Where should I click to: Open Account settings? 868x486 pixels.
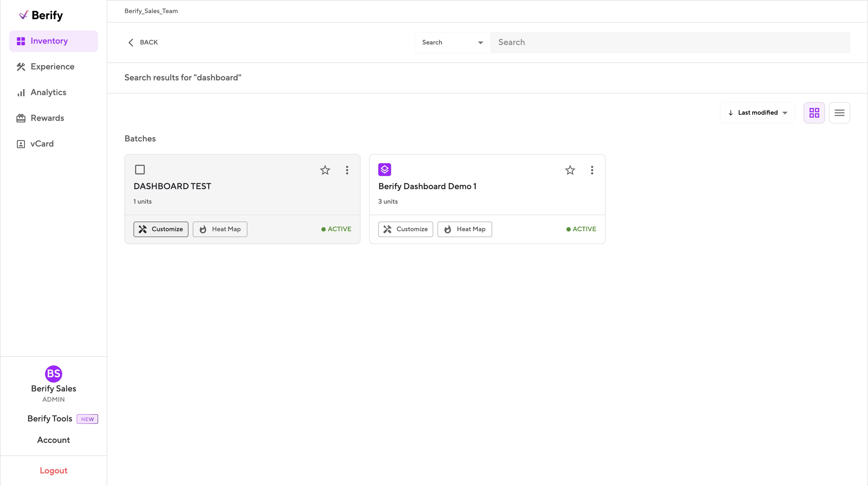coord(54,440)
